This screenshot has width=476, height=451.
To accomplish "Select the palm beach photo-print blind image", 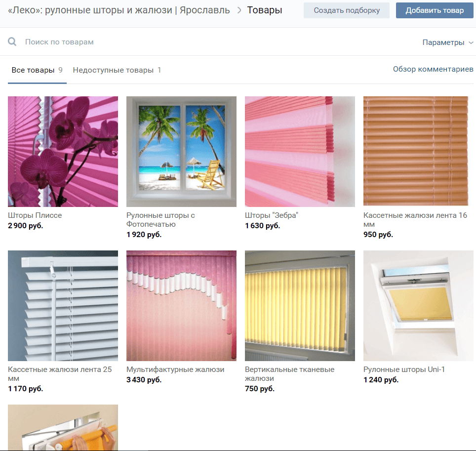I will (x=181, y=151).
